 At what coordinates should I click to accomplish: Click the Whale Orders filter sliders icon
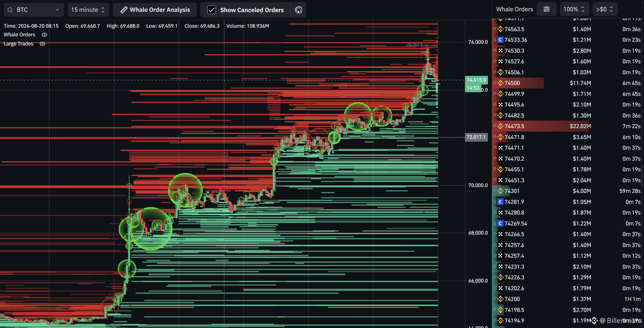click(546, 9)
